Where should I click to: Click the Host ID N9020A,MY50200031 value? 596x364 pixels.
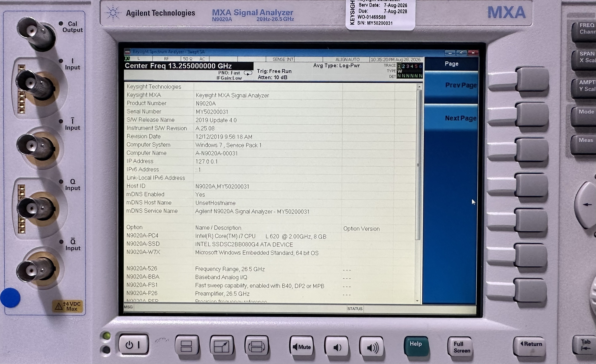pos(222,187)
